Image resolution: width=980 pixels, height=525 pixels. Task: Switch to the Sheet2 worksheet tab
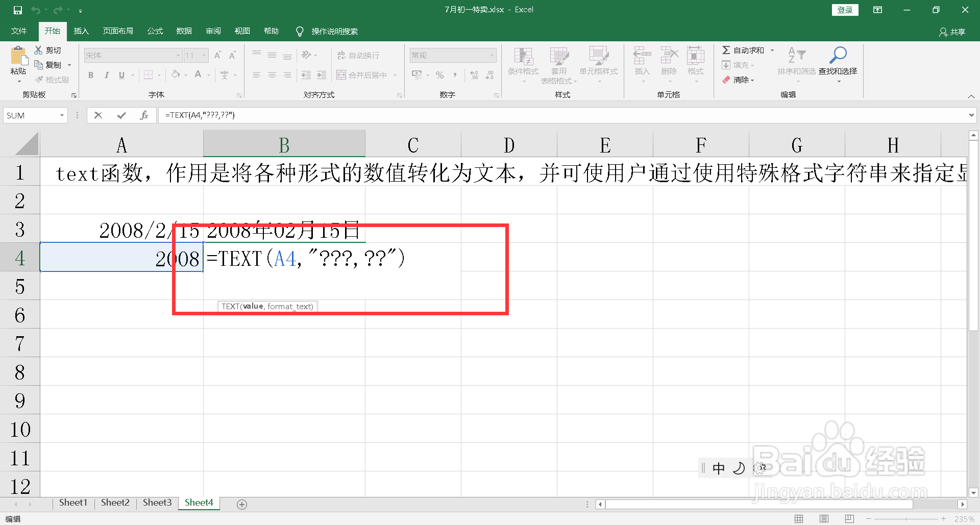click(115, 503)
